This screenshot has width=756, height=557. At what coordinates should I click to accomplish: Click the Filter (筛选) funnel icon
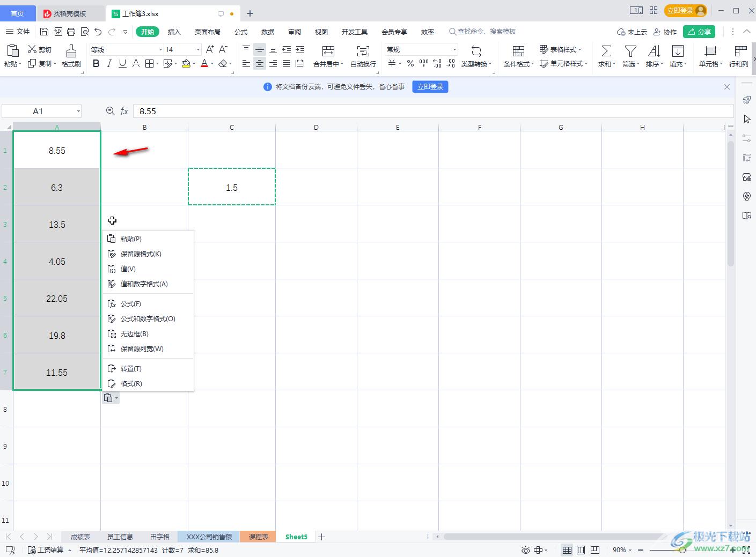(630, 51)
